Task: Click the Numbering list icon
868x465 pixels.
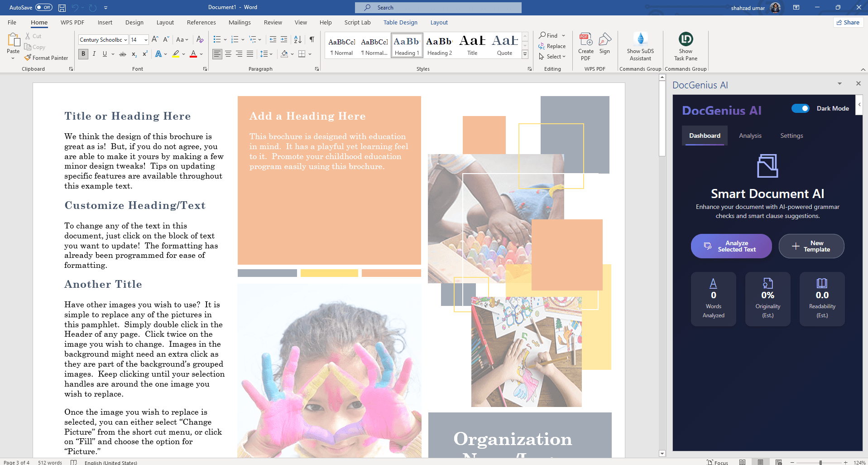Action: pos(235,39)
